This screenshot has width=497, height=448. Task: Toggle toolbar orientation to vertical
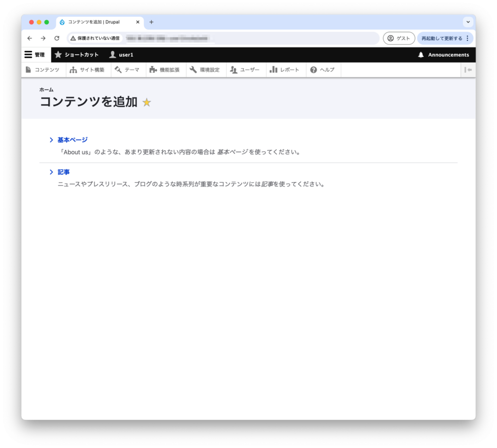pos(468,70)
